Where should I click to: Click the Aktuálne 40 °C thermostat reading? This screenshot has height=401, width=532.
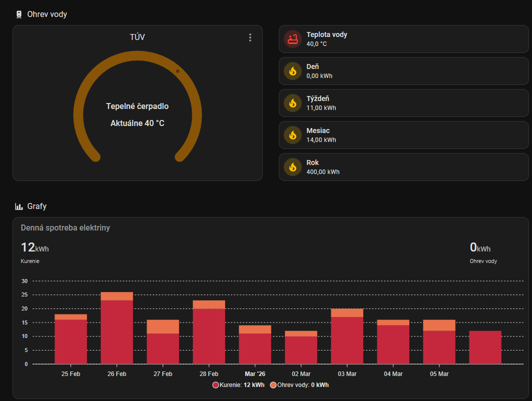pyautogui.click(x=137, y=123)
